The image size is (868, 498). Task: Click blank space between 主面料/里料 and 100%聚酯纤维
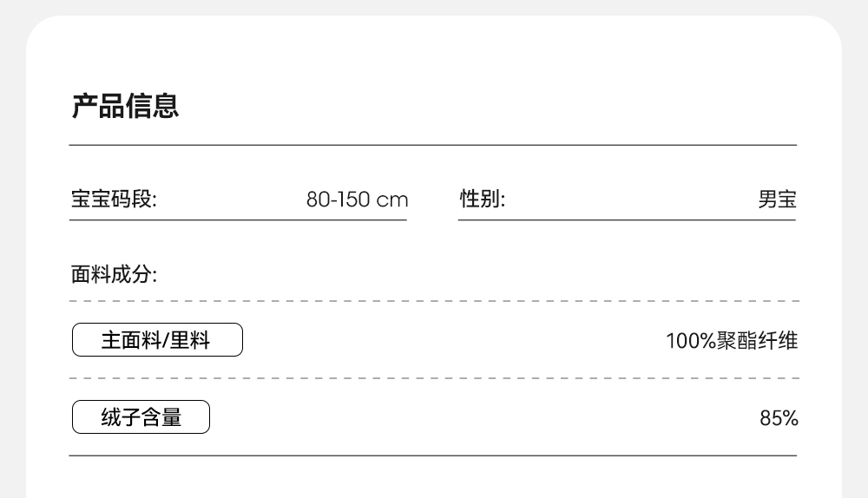click(x=451, y=340)
